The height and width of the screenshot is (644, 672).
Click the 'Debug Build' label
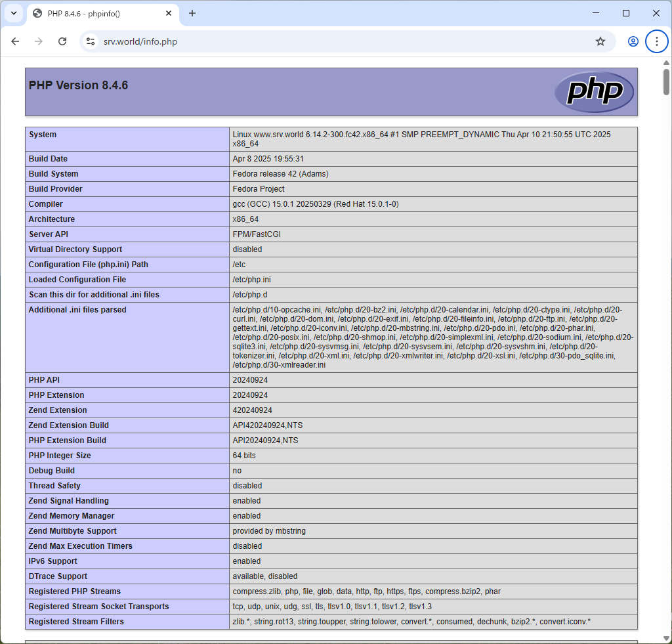(51, 470)
